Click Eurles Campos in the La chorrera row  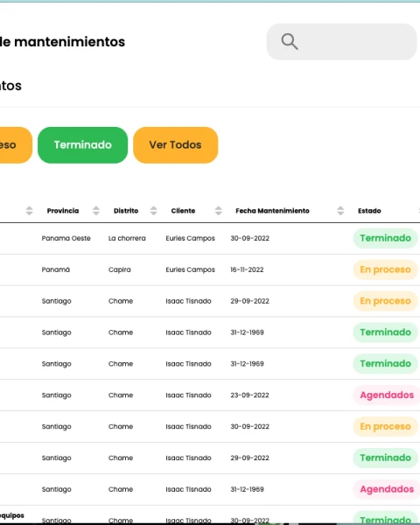pyautogui.click(x=190, y=238)
